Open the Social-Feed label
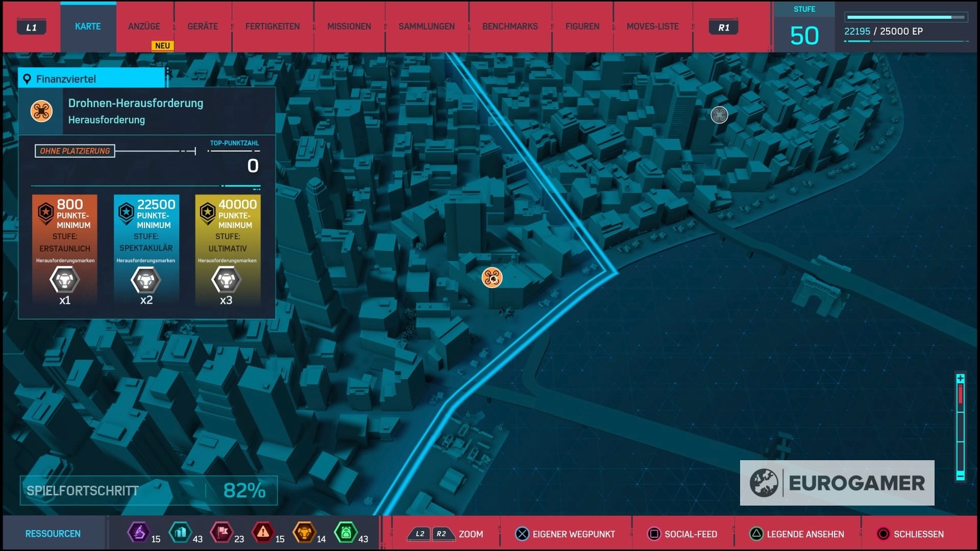Screen dimensions: 980x551 tap(691, 534)
